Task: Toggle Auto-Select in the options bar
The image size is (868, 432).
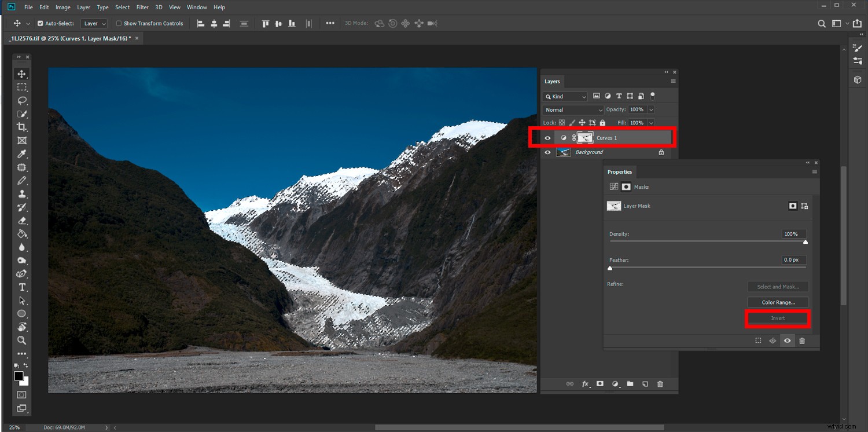Action: click(x=41, y=23)
